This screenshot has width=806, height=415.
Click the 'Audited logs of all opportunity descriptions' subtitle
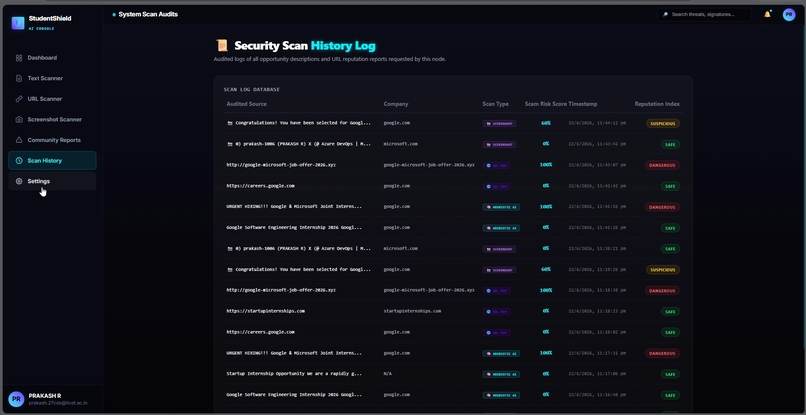pos(330,59)
